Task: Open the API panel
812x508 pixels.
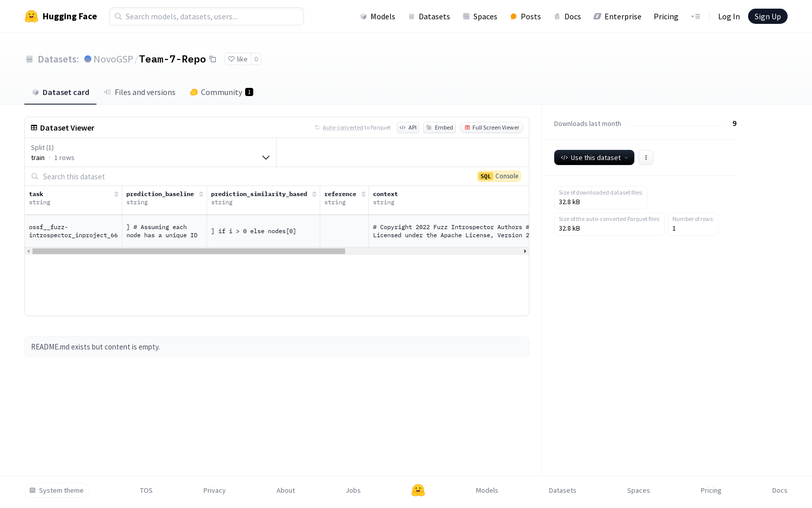Action: pyautogui.click(x=408, y=128)
